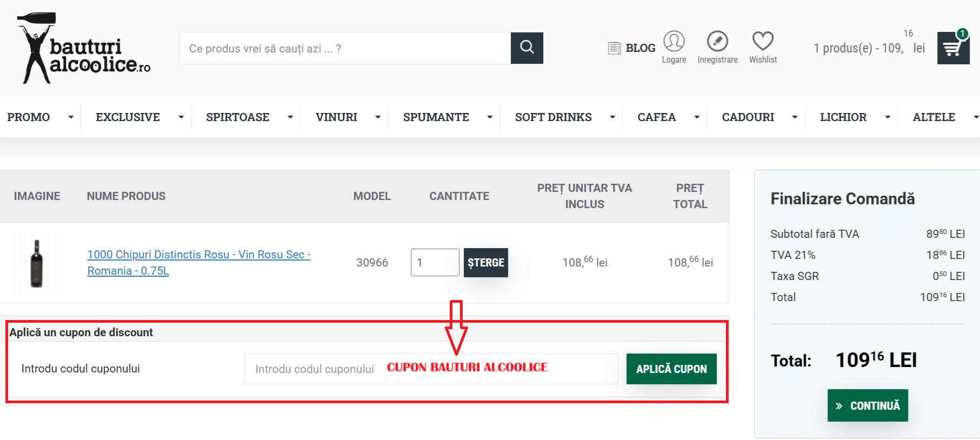Expand the CAFEA dropdown arrow
Viewport: 980px width, 440px height.
697,117
